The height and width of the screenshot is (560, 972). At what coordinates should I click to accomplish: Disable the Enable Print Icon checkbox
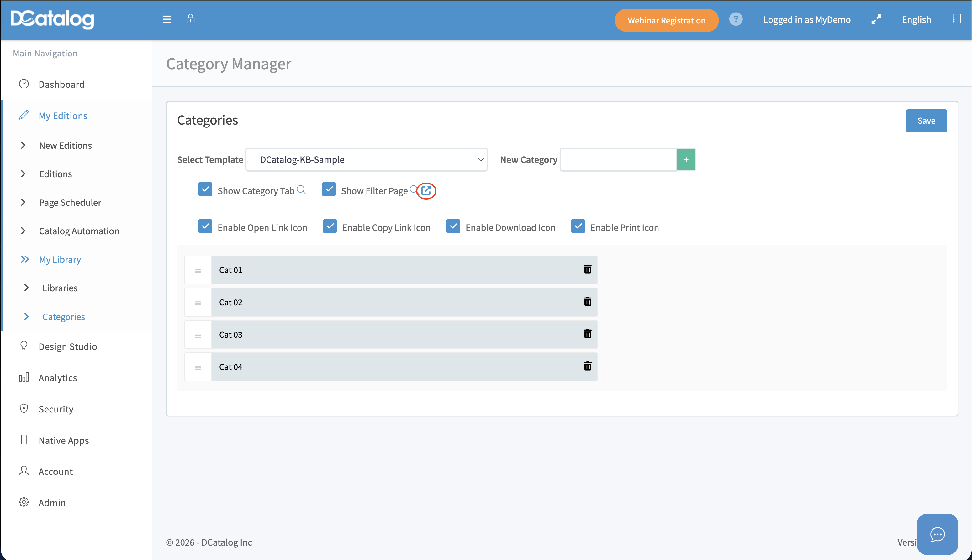(x=578, y=226)
